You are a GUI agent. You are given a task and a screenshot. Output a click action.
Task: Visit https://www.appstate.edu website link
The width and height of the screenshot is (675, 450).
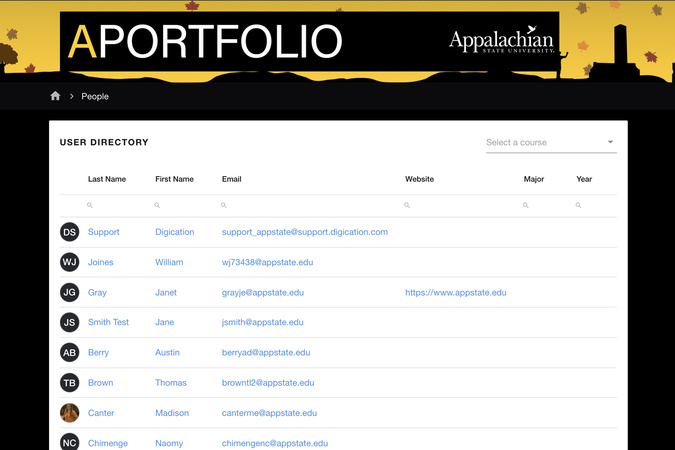click(455, 292)
